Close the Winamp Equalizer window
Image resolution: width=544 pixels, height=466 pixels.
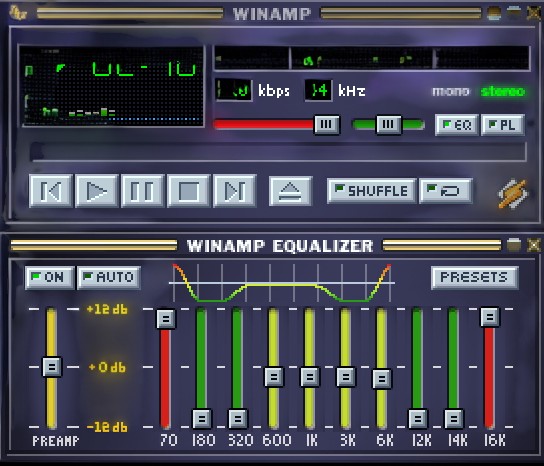pos(534,245)
